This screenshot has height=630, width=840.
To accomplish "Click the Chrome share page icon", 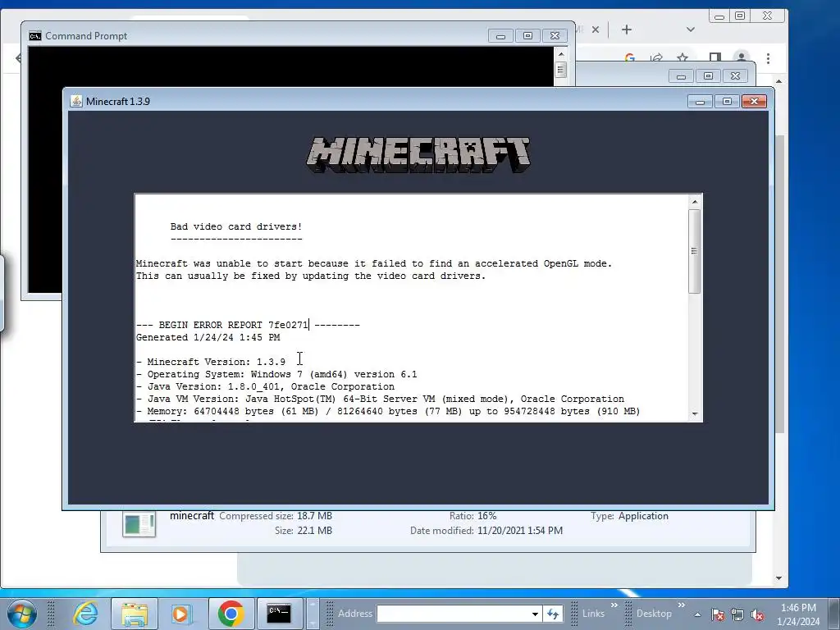I will tap(656, 57).
